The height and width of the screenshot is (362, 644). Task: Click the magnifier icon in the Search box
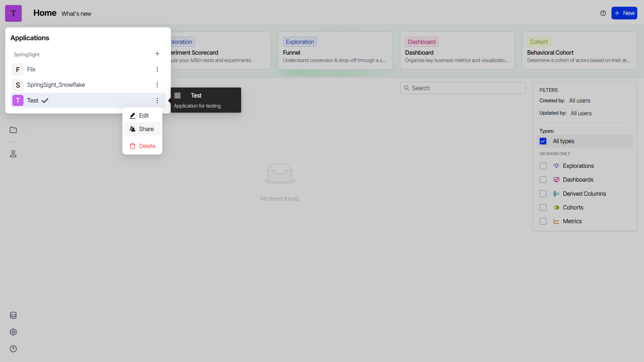tap(407, 88)
